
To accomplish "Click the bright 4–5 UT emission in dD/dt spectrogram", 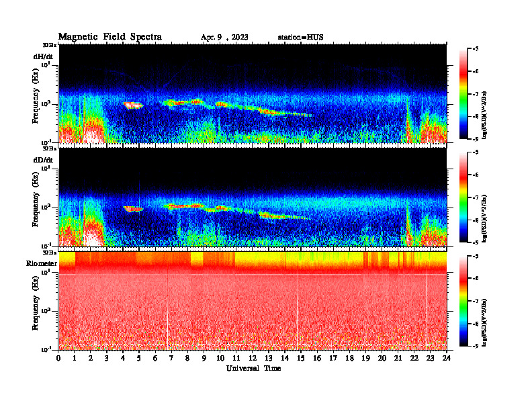I will pyautogui.click(x=133, y=209).
